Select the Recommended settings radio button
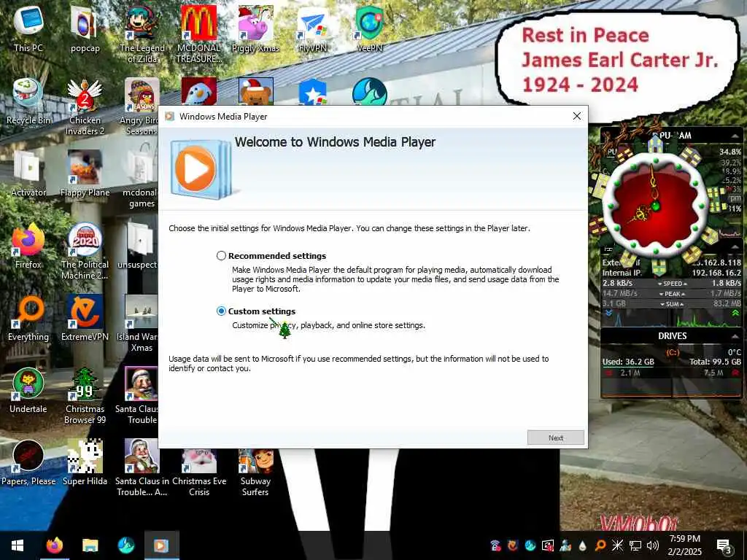This screenshot has width=747, height=560. click(x=221, y=256)
